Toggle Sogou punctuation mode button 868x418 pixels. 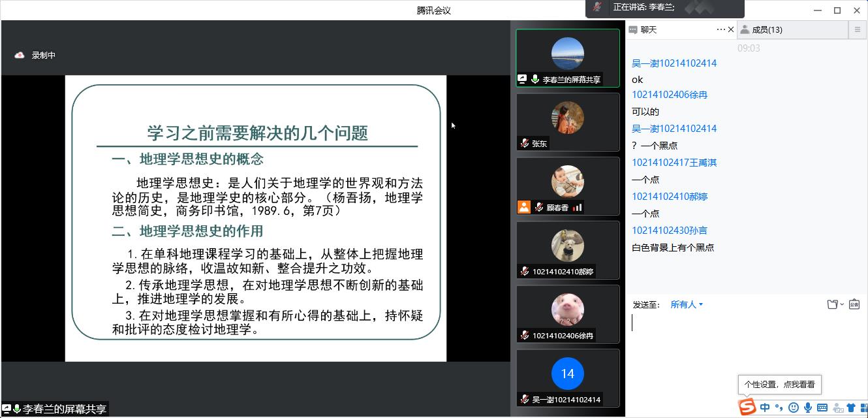point(779,408)
